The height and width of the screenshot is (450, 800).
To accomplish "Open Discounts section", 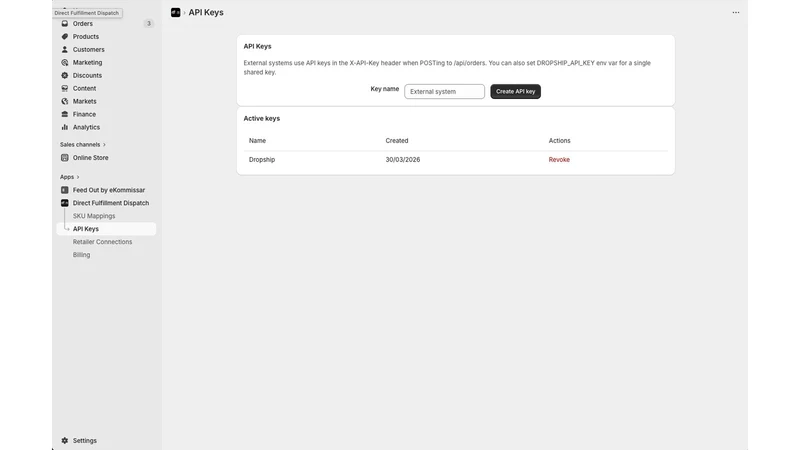I will point(87,76).
